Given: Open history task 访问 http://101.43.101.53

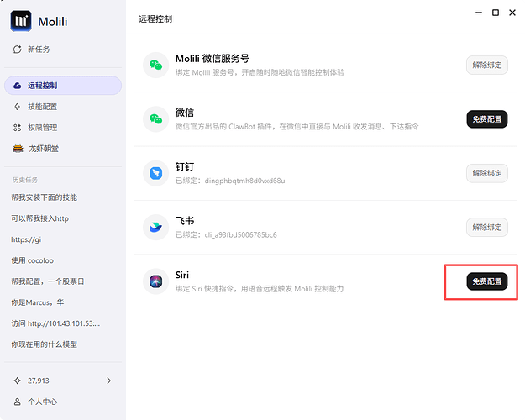Looking at the screenshot, I should 55,323.
